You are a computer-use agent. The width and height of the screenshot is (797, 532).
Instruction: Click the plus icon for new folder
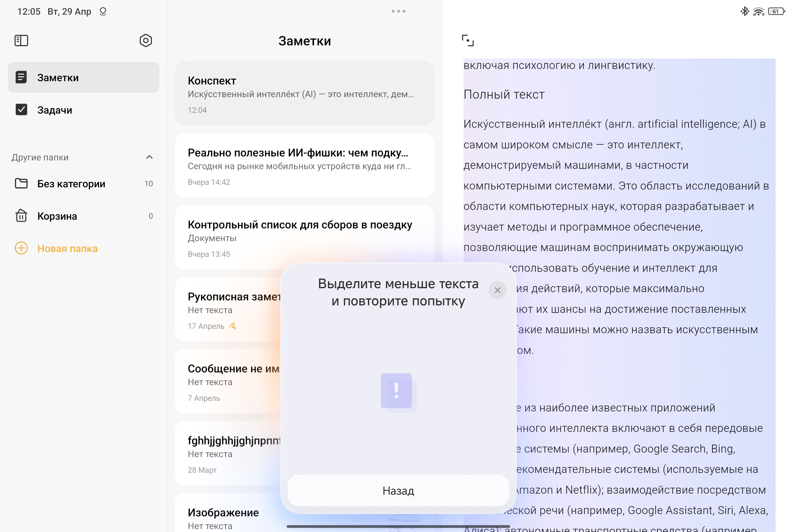tap(21, 248)
